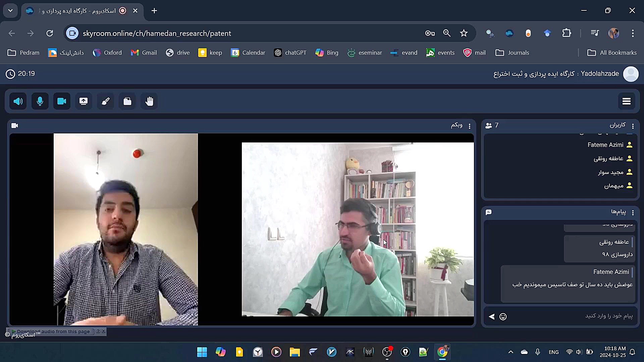Toggle the webcam camera button
This screenshot has height=362, width=644.
[x=62, y=101]
